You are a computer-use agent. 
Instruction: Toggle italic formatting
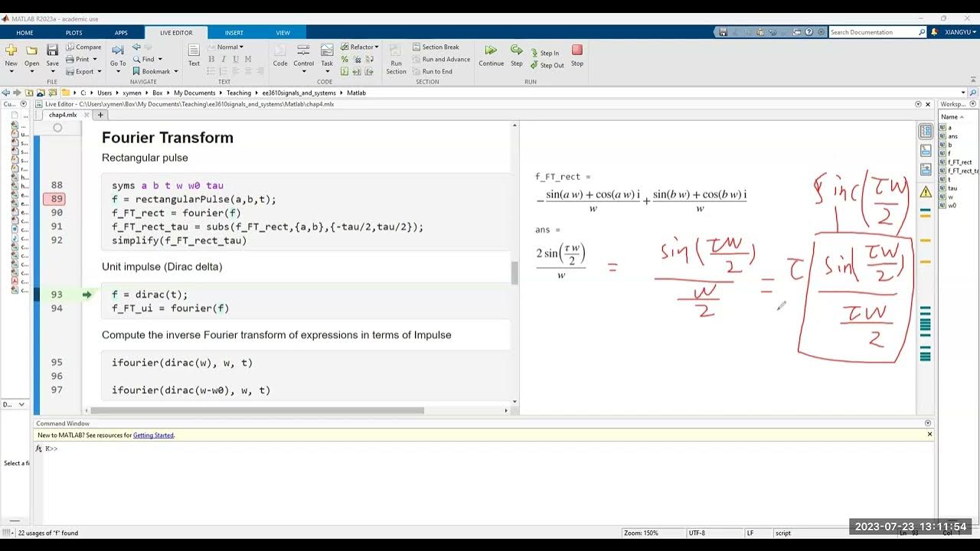224,59
